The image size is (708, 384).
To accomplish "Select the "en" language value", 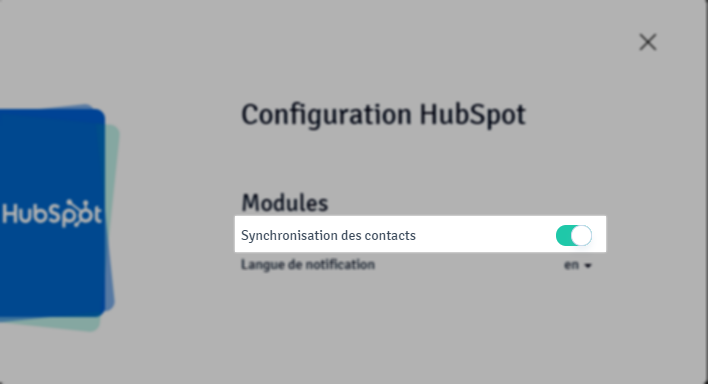I will click(x=571, y=265).
